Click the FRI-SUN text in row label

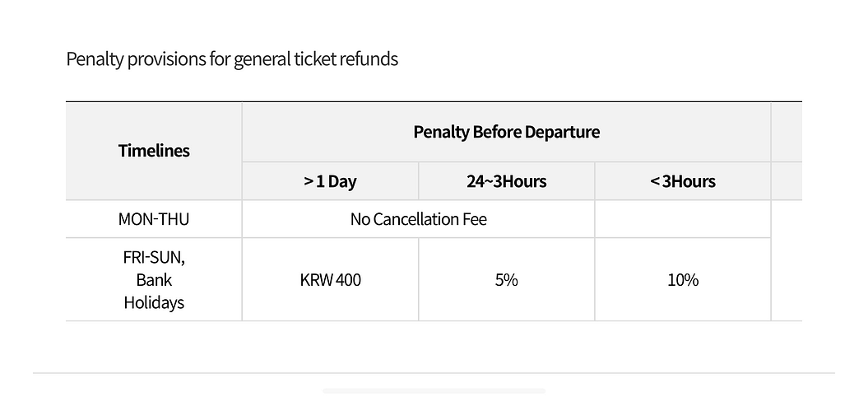click(154, 258)
